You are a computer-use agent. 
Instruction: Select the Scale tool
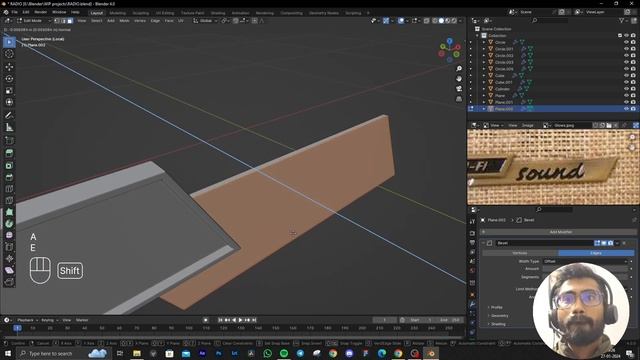[x=9, y=90]
